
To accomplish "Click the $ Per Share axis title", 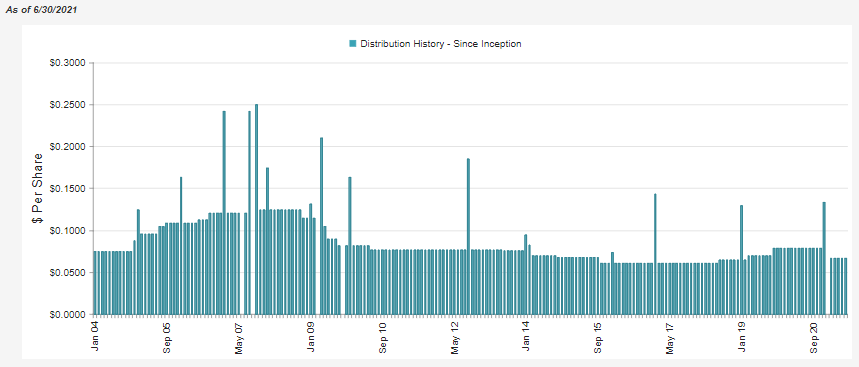I will coord(37,188).
